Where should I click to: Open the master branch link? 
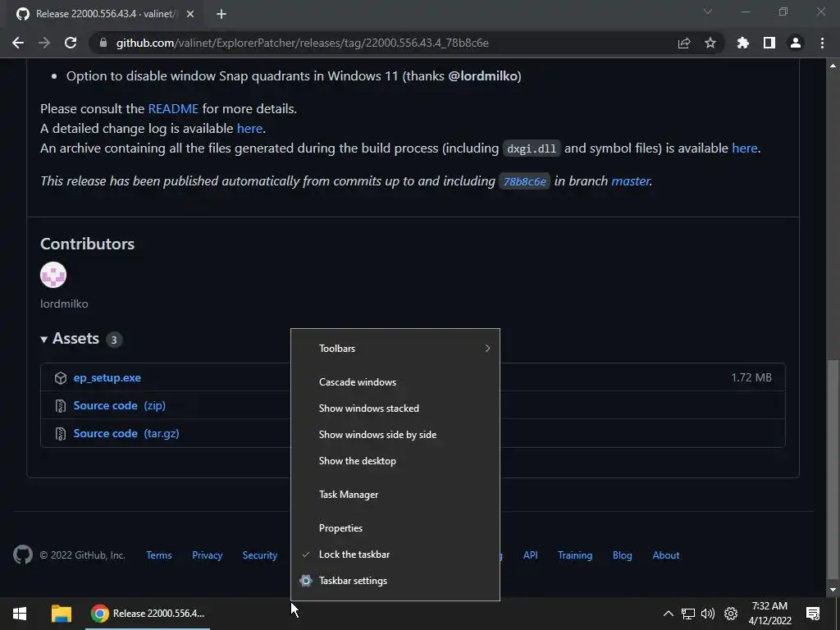[x=631, y=181]
